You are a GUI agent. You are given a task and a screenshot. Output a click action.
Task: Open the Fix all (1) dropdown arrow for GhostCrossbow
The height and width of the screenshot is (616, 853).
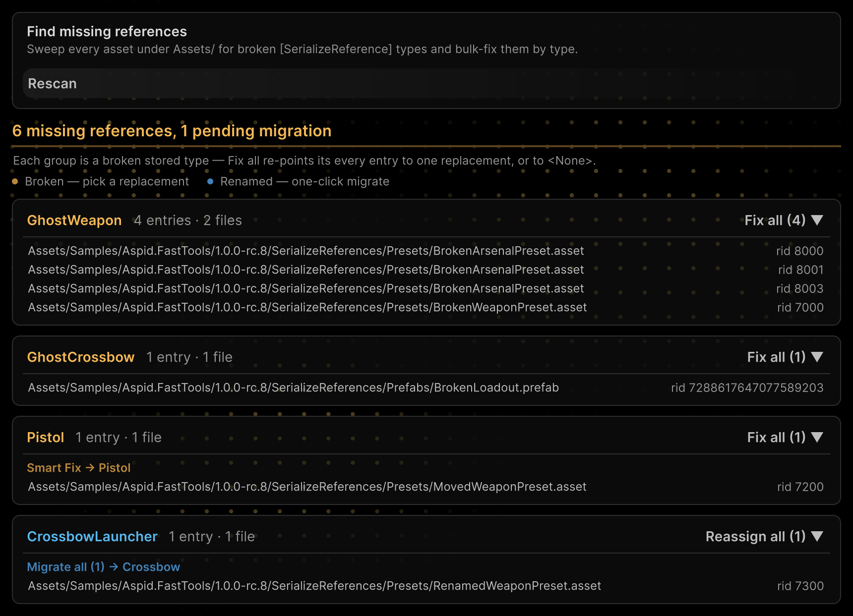817,357
